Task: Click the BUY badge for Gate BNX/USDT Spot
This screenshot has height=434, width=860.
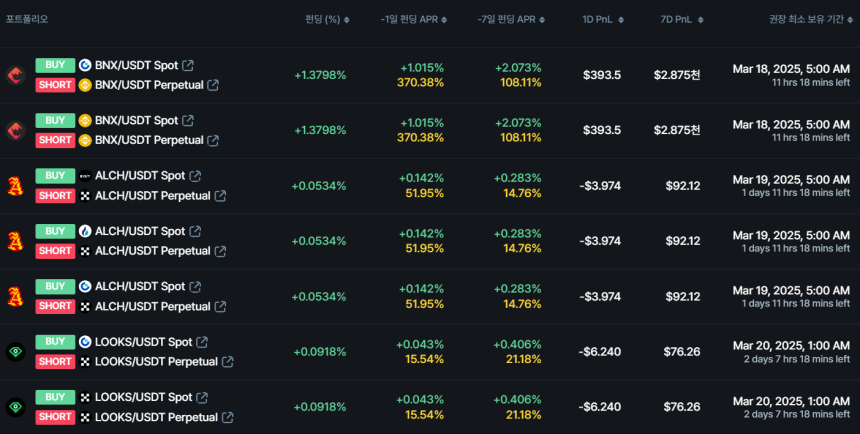Action: click(x=55, y=65)
